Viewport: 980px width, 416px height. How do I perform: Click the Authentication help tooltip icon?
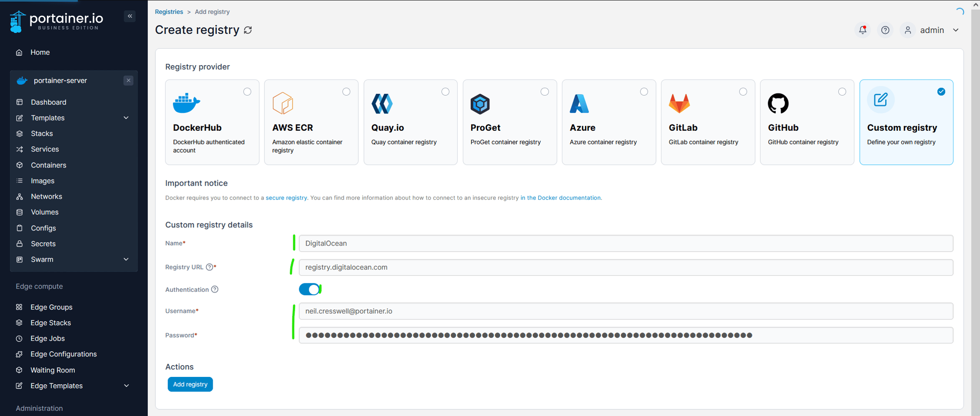(215, 290)
